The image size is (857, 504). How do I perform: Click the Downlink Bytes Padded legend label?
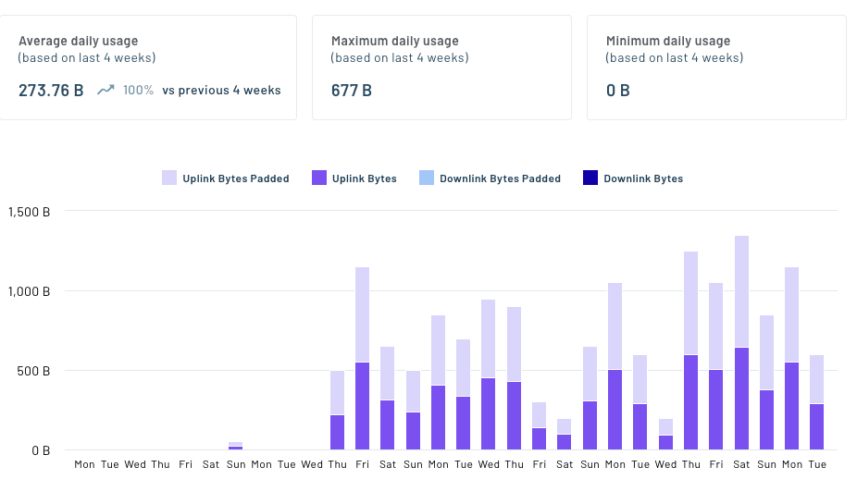coord(500,178)
